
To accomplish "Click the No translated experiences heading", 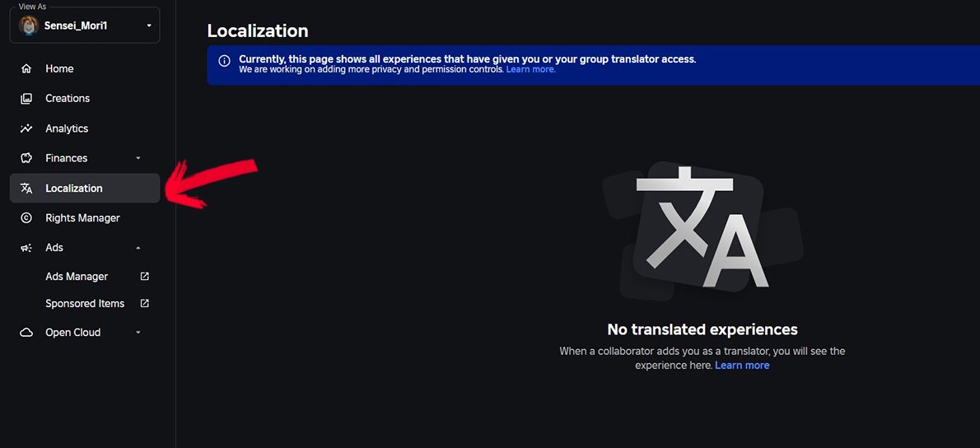I will (702, 329).
